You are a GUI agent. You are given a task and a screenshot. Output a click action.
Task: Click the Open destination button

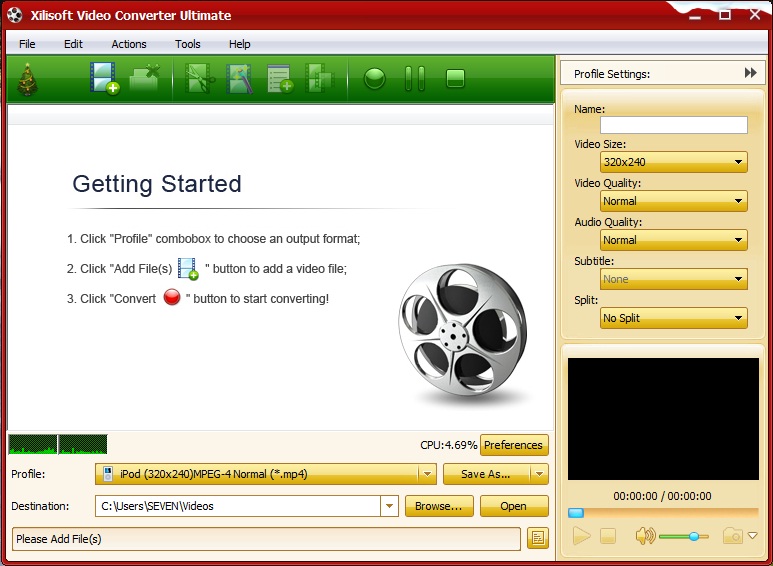click(514, 506)
